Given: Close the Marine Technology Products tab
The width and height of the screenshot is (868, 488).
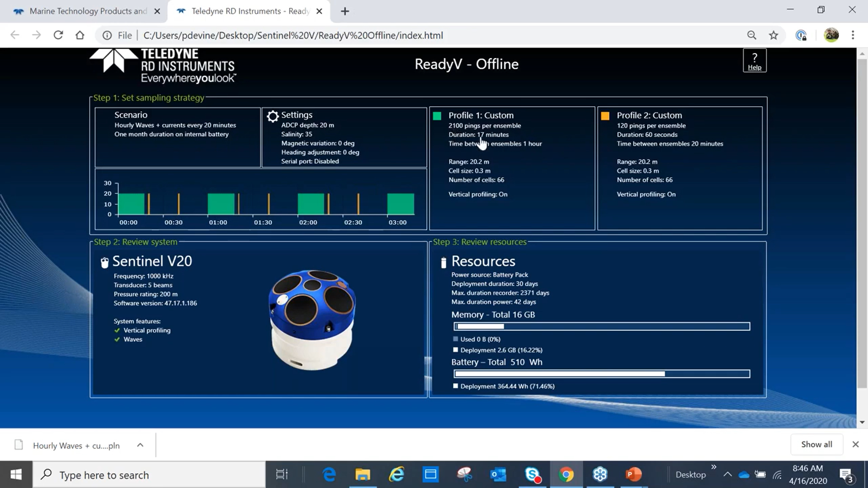Looking at the screenshot, I should pos(157,11).
